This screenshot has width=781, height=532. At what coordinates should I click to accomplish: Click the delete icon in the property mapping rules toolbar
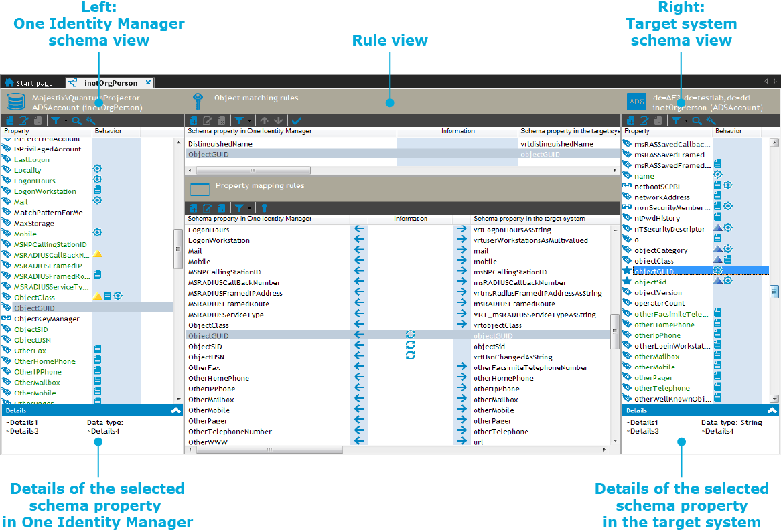point(221,208)
